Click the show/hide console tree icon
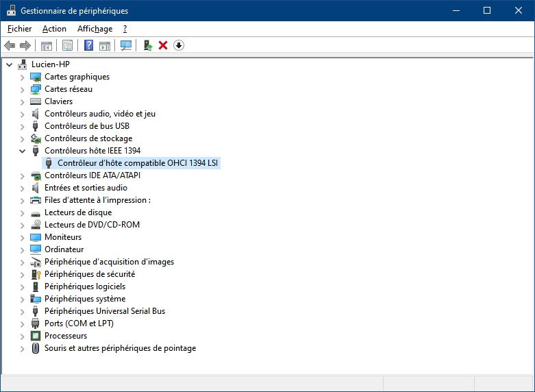This screenshot has width=535, height=392. click(x=47, y=45)
